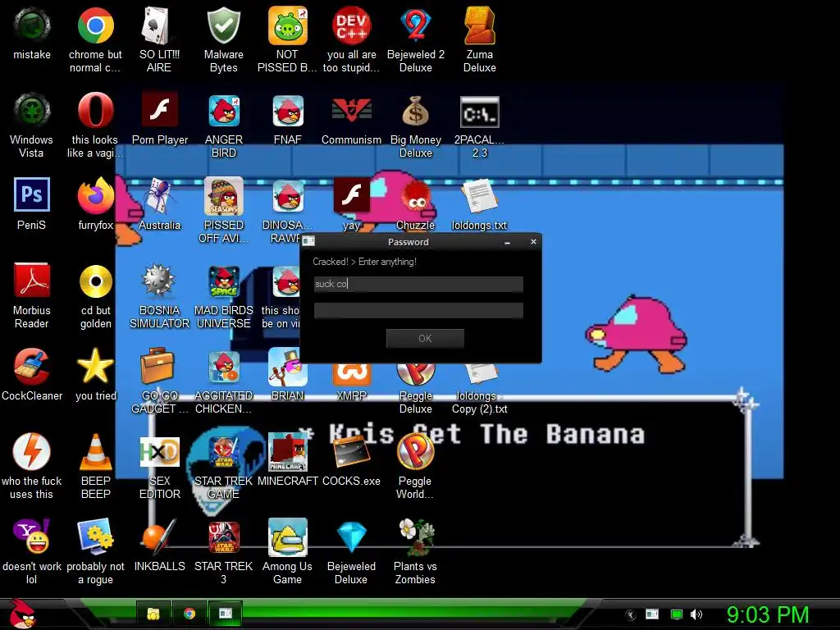Image resolution: width=840 pixels, height=630 pixels.
Task: Select the Australia spider solitaire icon
Action: point(159,196)
